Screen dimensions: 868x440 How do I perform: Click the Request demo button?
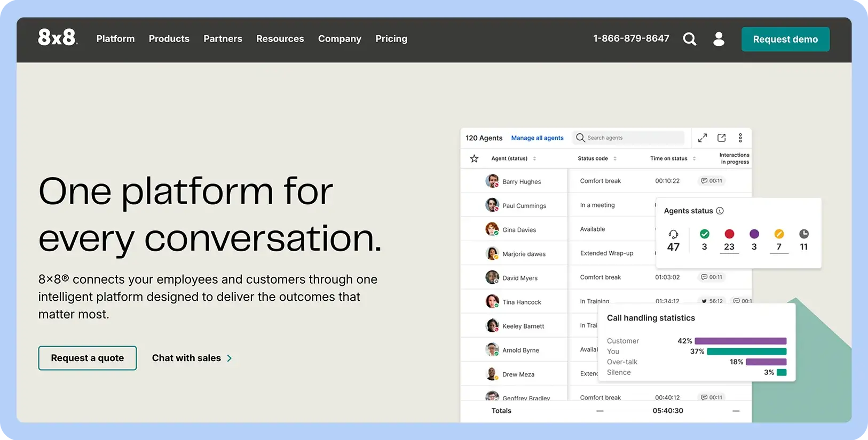785,39
